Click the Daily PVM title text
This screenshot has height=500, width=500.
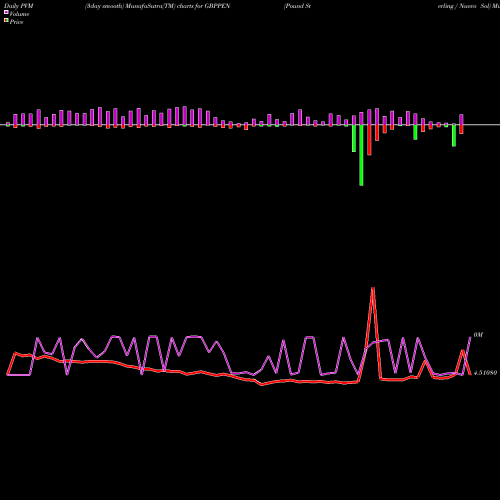19,6
